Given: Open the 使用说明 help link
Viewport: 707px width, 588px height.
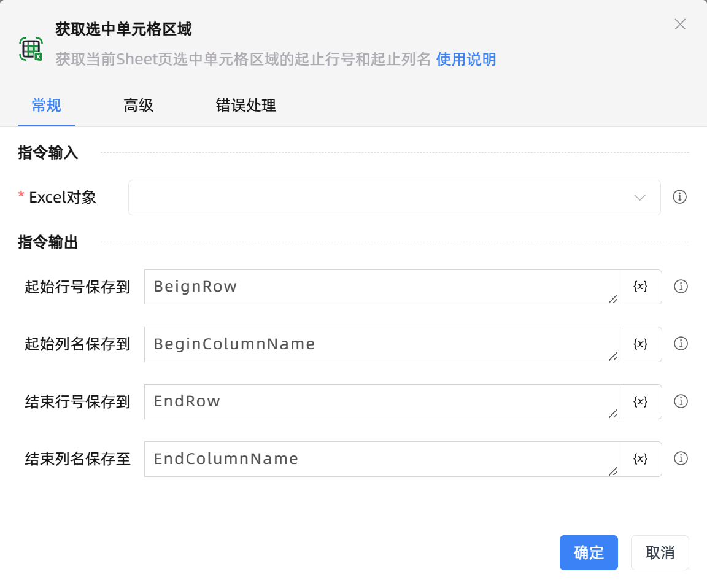Looking at the screenshot, I should pos(466,60).
